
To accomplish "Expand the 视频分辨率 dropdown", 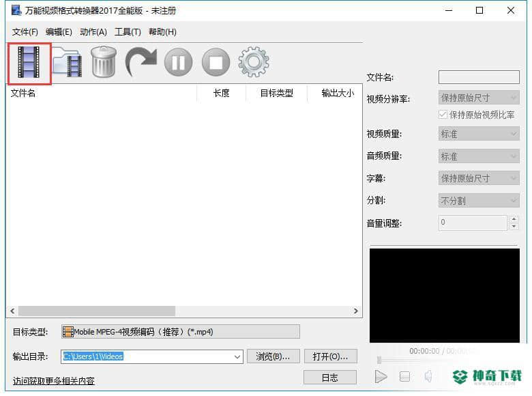I will click(479, 98).
